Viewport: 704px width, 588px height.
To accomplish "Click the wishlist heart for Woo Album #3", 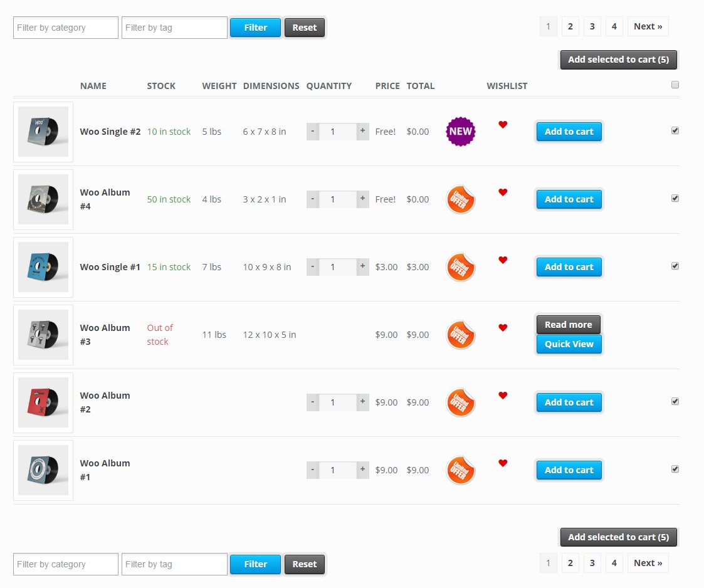I will pyautogui.click(x=503, y=328).
